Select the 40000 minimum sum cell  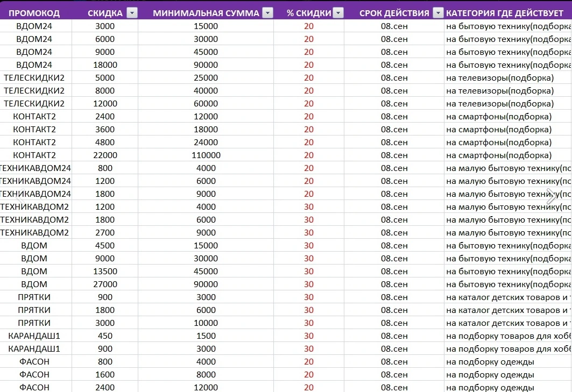coord(206,91)
